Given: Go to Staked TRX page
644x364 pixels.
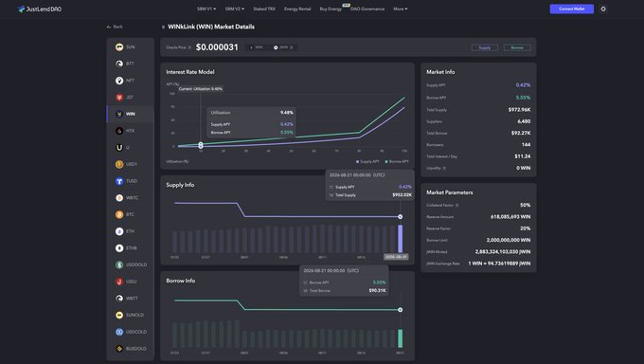Looking at the screenshot, I should 264,9.
